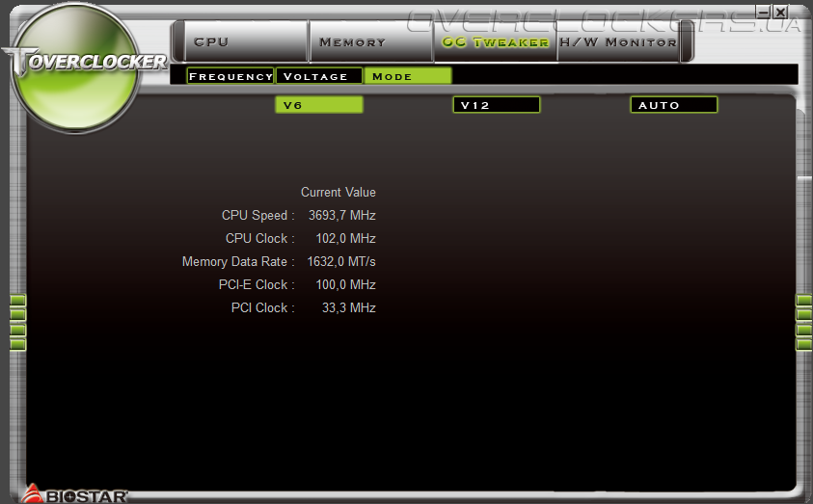
Task: Click the TOverclocker logo orb
Action: (76, 67)
